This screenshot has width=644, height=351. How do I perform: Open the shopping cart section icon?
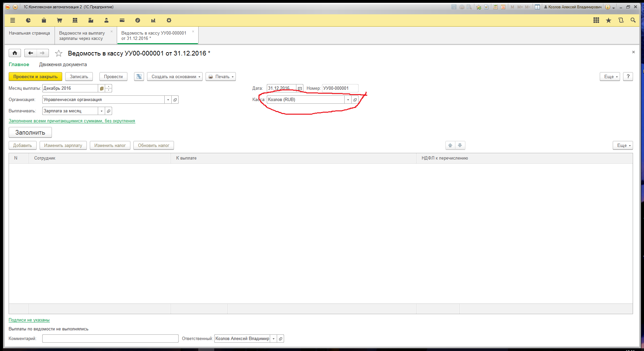click(60, 21)
